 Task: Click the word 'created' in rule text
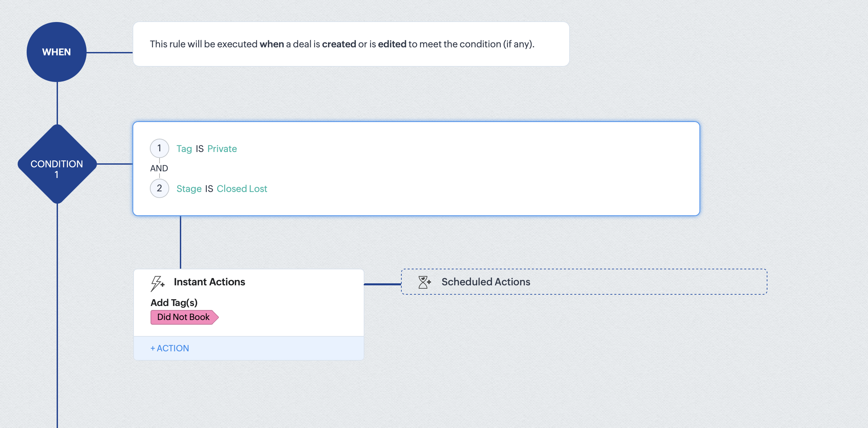coord(339,44)
